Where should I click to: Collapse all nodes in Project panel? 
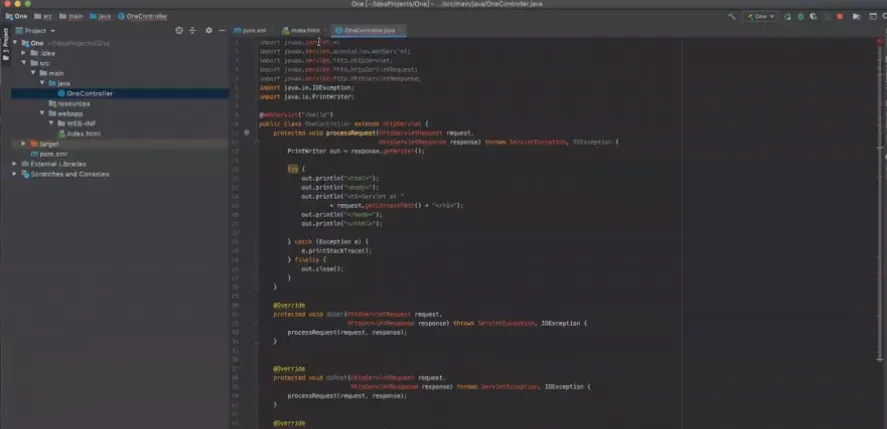(192, 31)
